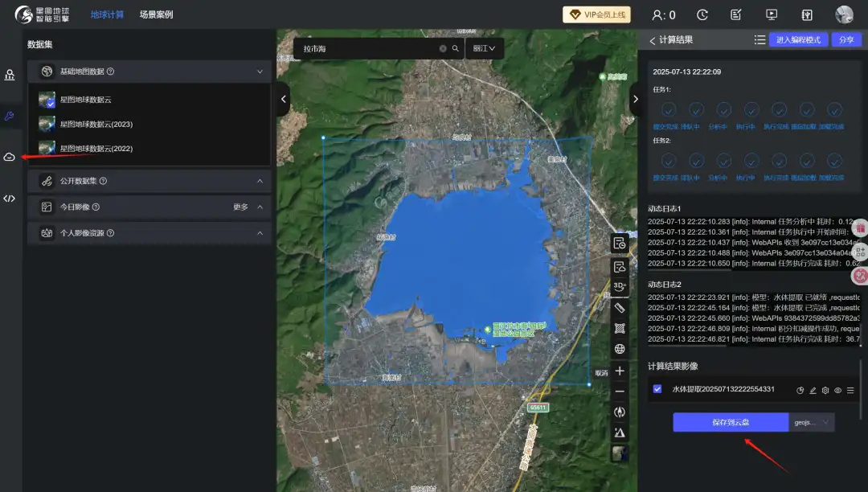Click into the 拉市海 search field
The height and width of the screenshot is (492, 868).
368,49
